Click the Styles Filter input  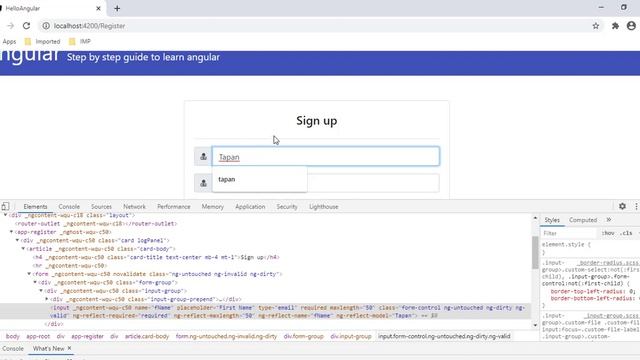pyautogui.click(x=569, y=233)
